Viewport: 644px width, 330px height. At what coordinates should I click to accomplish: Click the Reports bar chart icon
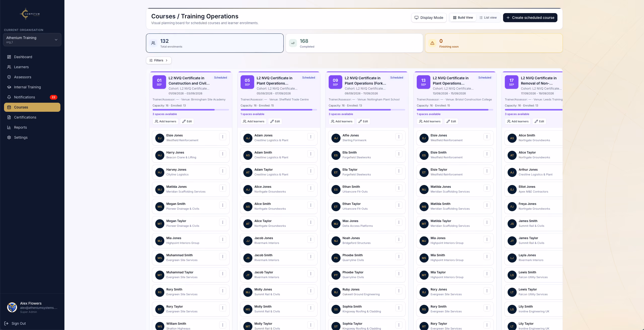coord(9,127)
